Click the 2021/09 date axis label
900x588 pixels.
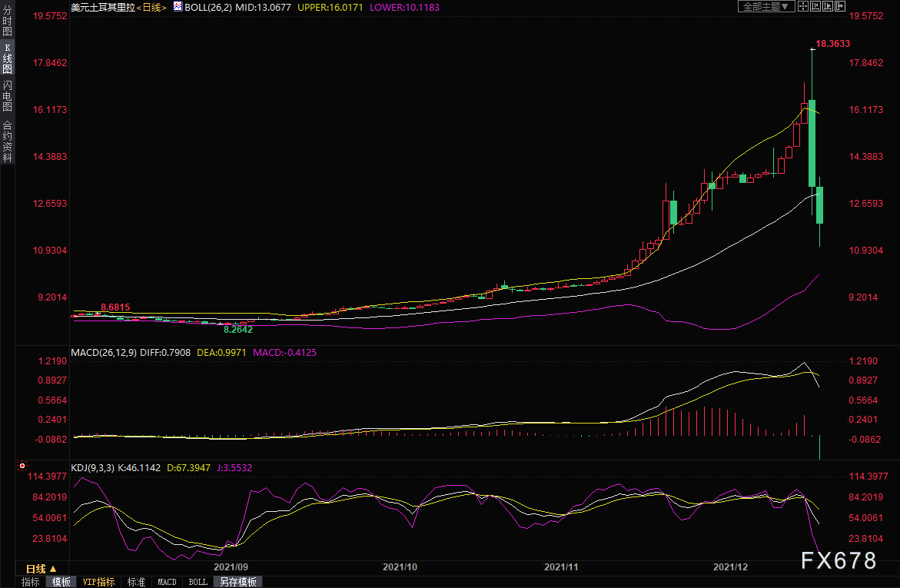click(x=231, y=567)
